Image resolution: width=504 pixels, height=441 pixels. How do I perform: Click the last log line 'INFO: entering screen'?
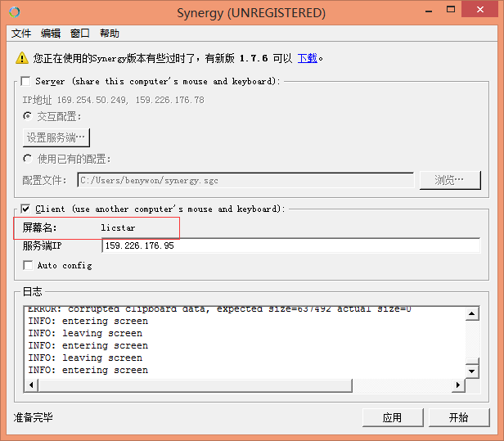88,370
